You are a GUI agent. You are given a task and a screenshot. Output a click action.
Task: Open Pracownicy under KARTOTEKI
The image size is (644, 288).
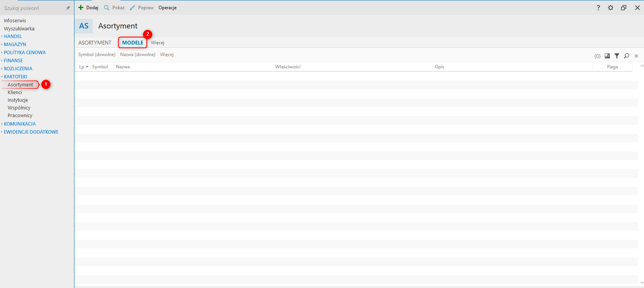tap(20, 116)
